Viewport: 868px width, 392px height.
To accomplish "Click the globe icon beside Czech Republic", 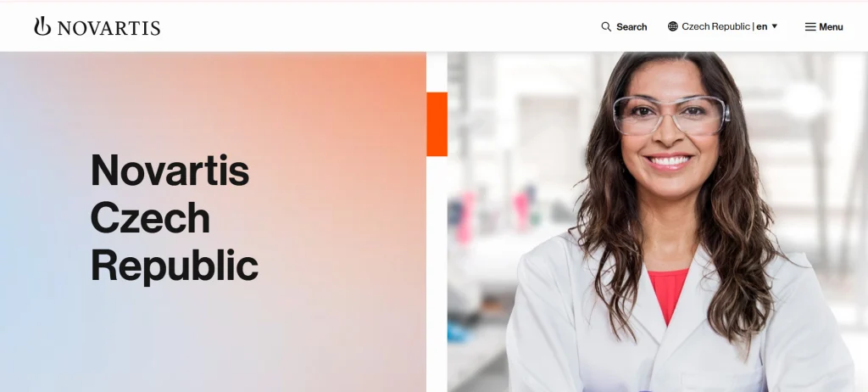I will click(672, 26).
